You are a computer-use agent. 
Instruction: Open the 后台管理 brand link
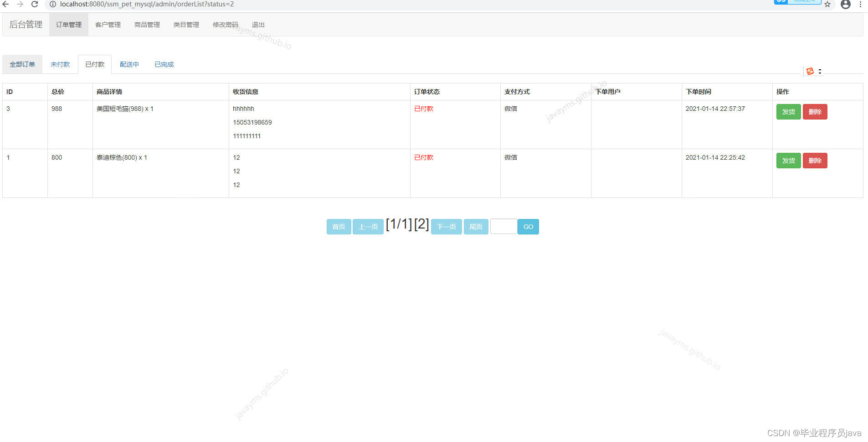click(26, 25)
